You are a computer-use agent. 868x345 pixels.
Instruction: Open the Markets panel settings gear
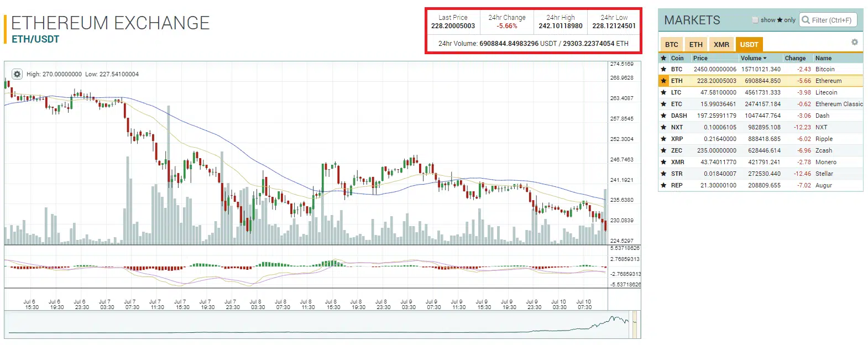[854, 42]
